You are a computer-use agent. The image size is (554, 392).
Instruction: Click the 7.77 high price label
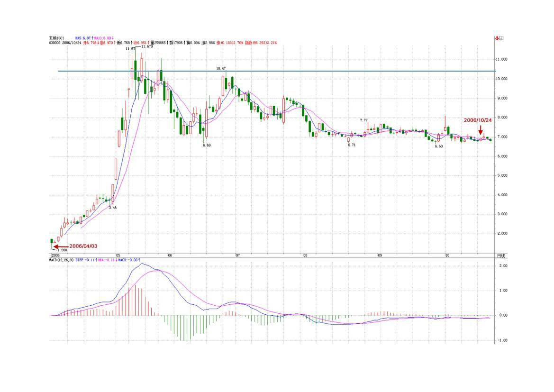[363, 120]
